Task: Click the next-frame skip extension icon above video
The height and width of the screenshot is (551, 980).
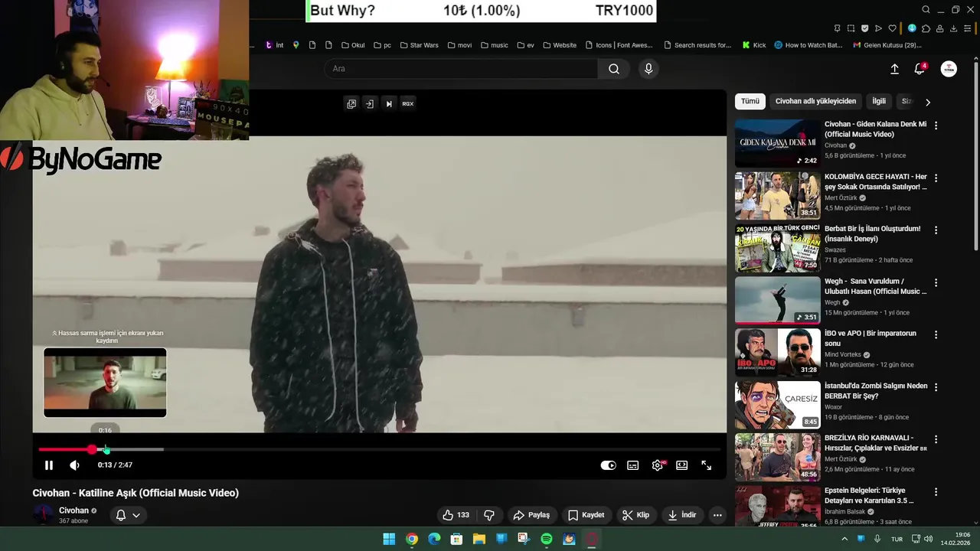Action: tap(389, 104)
